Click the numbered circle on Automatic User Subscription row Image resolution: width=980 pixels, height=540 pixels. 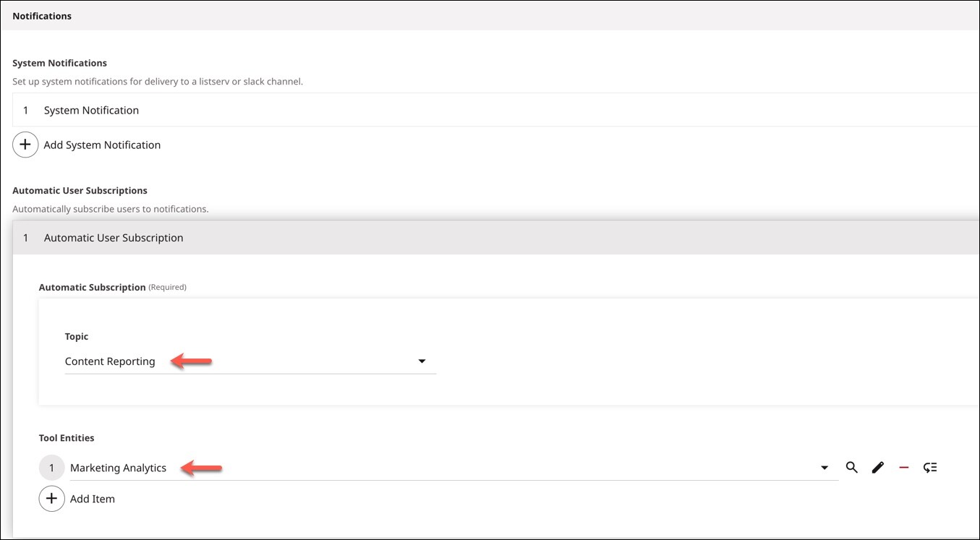coord(25,237)
